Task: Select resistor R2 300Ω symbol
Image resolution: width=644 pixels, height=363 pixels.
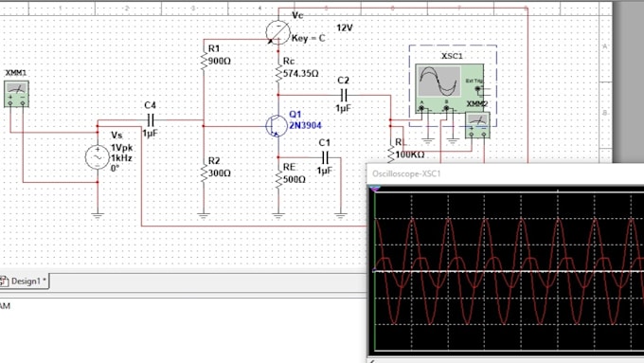Action: tap(204, 173)
